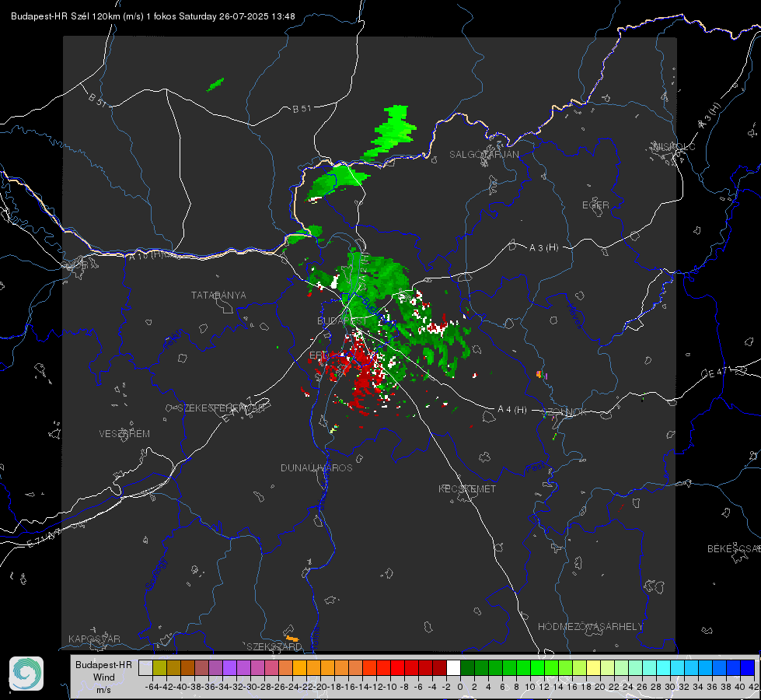
Task: Pick the deep blue swatch at legend's right end
Action: coord(748,667)
